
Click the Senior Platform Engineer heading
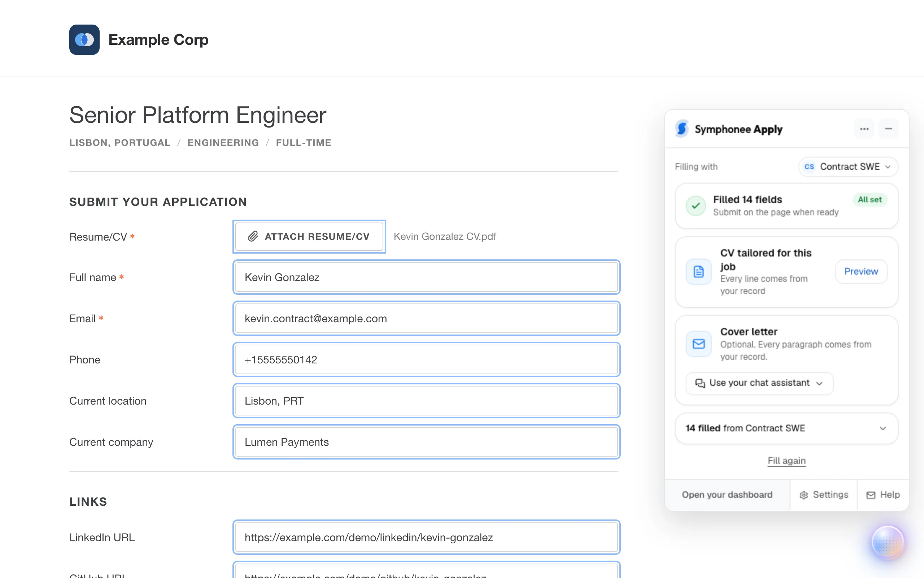pyautogui.click(x=198, y=115)
